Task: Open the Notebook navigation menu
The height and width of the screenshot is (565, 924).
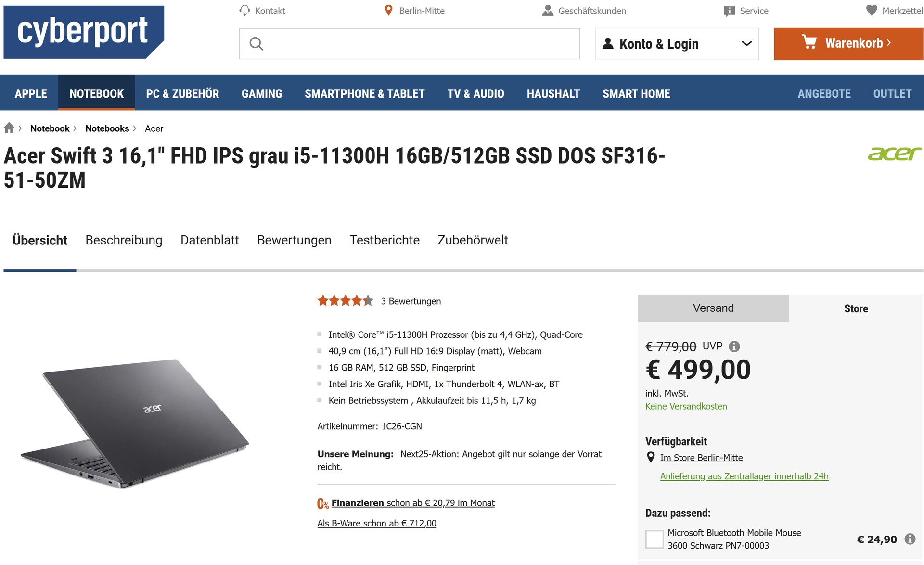Action: click(96, 93)
